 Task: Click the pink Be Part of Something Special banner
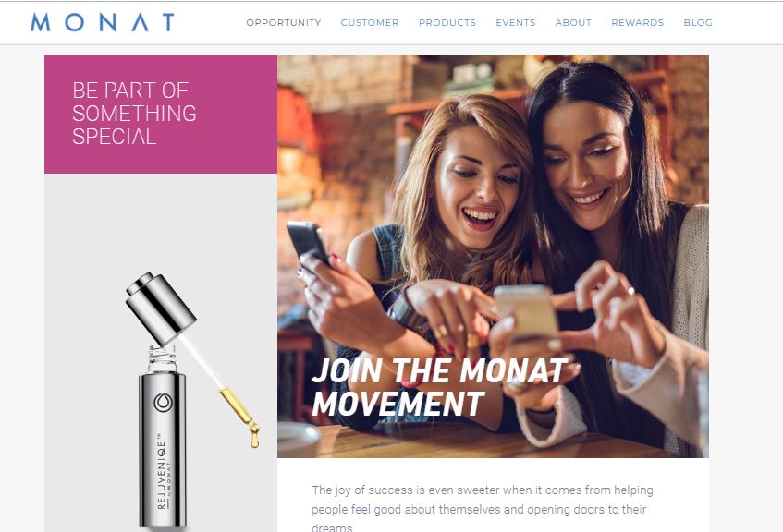click(161, 115)
